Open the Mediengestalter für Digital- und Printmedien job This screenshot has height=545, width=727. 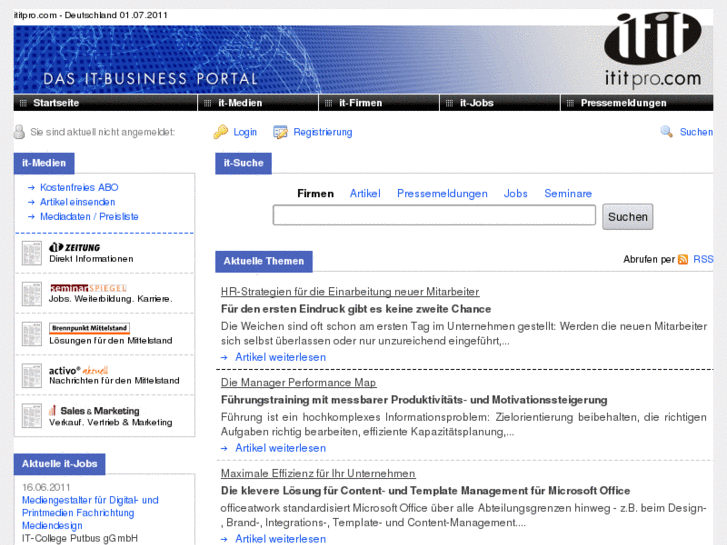coord(90,513)
